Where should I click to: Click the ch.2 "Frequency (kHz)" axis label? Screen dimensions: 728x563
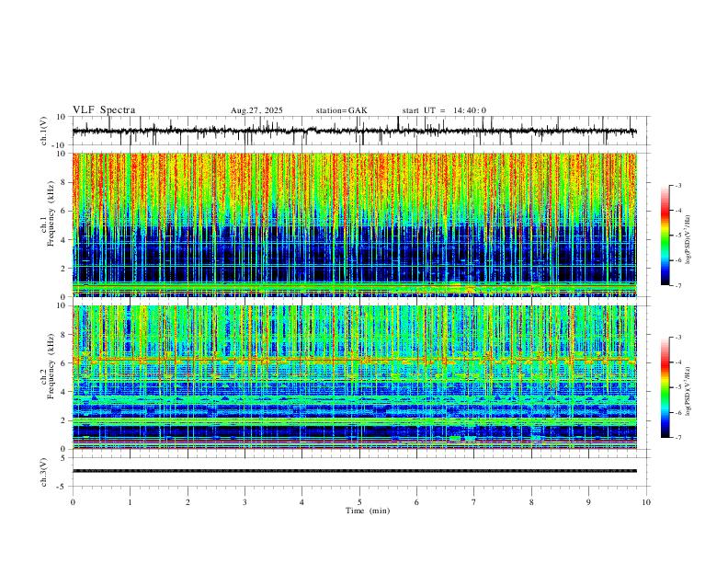click(51, 365)
